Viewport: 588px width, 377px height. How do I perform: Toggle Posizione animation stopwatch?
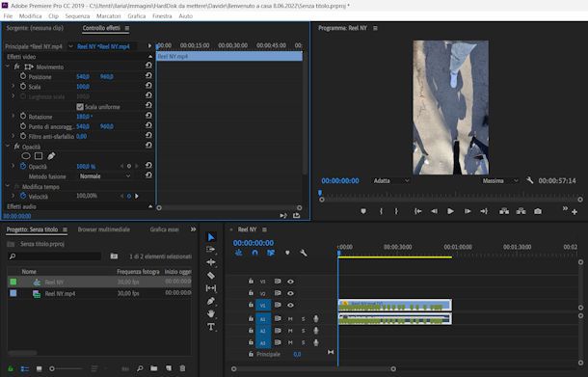[x=23, y=76]
